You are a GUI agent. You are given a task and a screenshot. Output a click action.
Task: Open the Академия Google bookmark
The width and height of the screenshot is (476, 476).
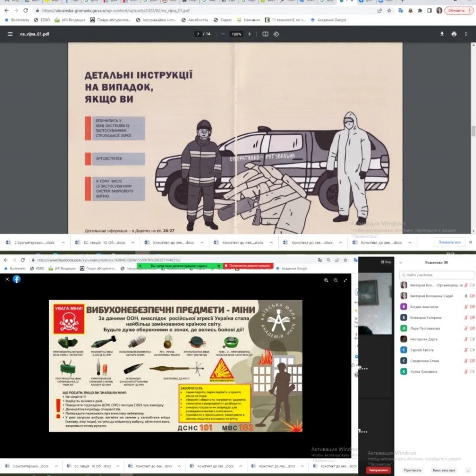click(x=328, y=20)
